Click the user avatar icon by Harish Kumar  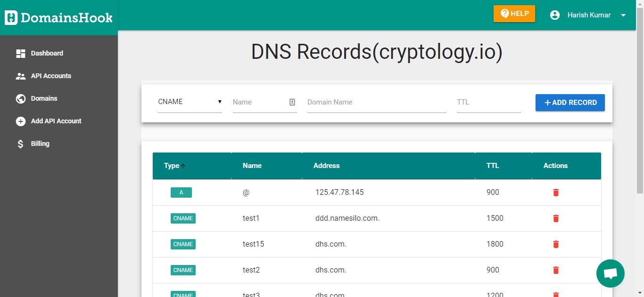(555, 15)
